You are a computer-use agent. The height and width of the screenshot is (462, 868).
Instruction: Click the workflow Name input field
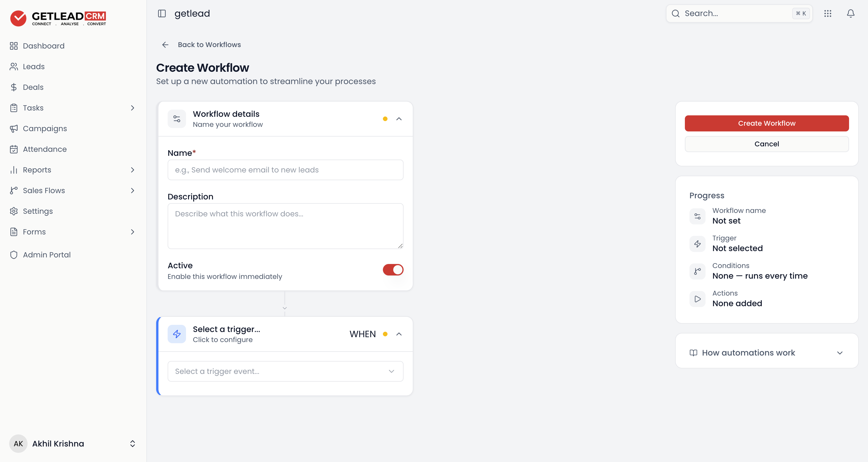(x=285, y=170)
